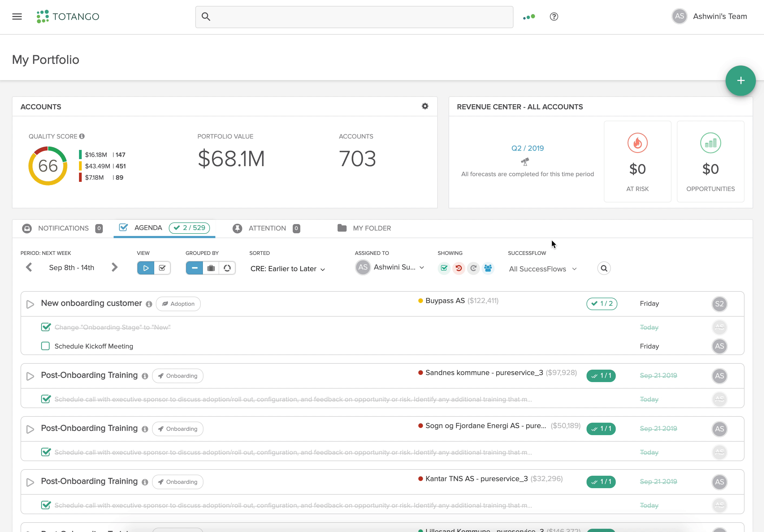Toggle showing team tasks blue filter
Screen dimensions: 764x532
[488, 268]
